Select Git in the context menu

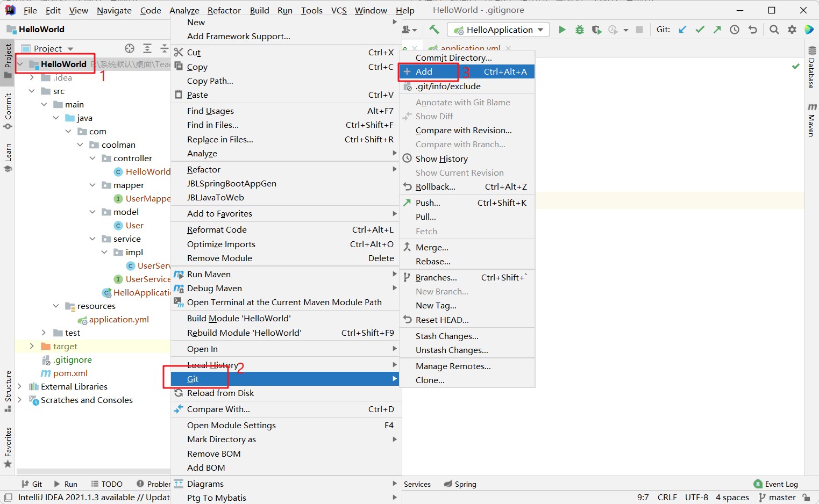pos(286,379)
